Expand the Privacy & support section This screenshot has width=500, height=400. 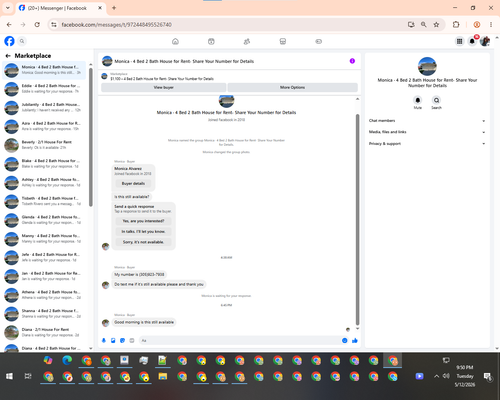[x=427, y=144]
